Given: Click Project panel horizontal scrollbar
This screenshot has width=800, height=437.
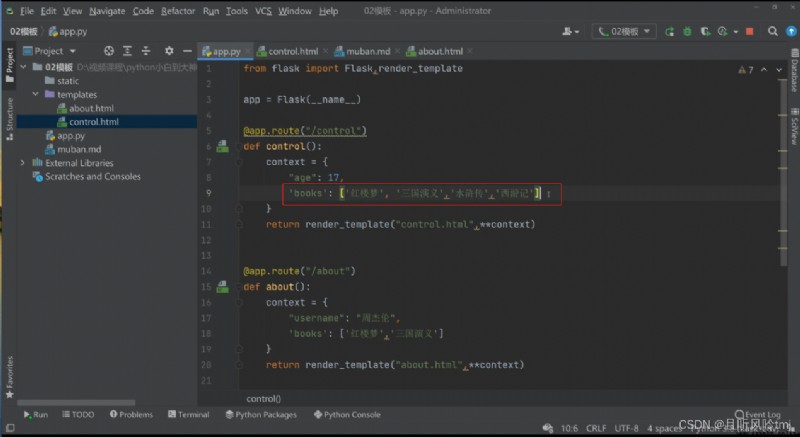Looking at the screenshot, I should click(x=76, y=402).
